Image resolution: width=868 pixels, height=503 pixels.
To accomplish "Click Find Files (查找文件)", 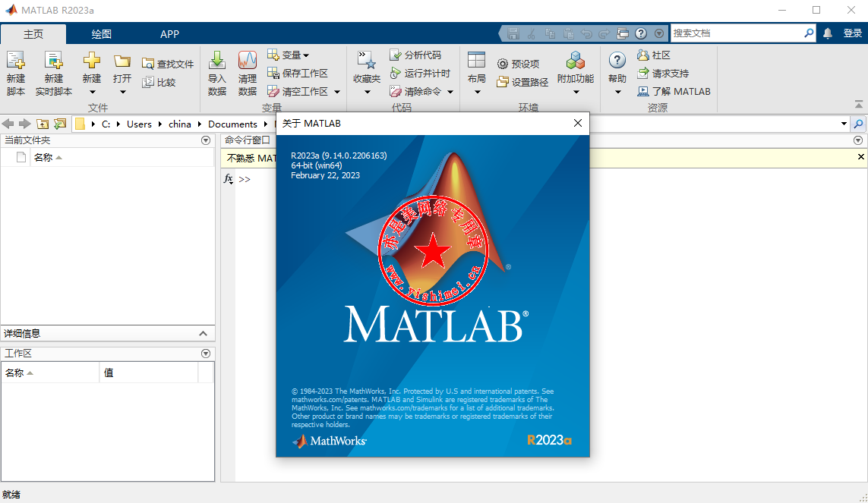I will pos(168,64).
